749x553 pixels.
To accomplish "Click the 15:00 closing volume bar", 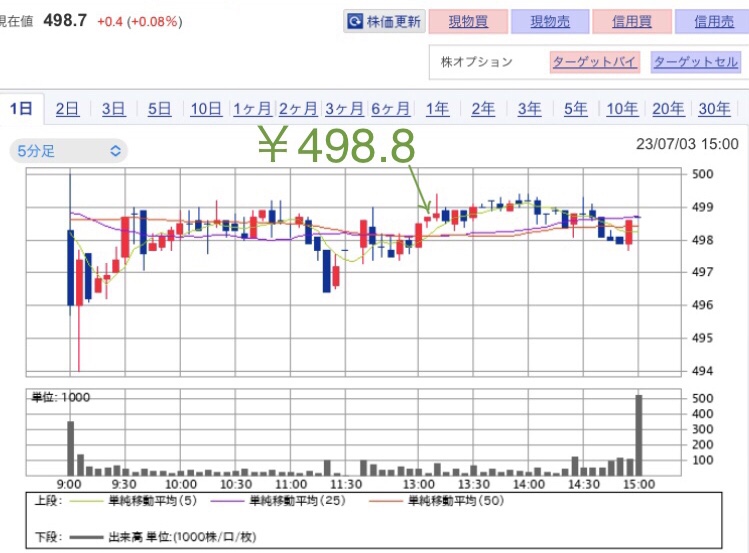I will 639,435.
